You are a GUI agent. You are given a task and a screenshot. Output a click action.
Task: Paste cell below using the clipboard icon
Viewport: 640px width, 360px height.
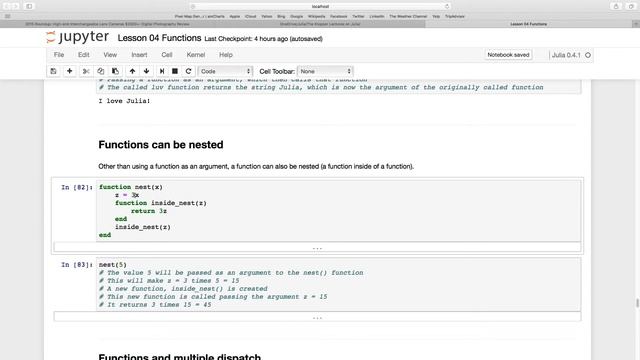pos(115,71)
